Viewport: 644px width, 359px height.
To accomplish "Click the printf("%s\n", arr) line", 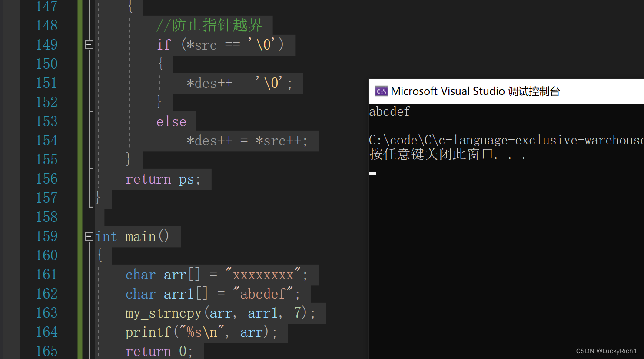I will [201, 332].
